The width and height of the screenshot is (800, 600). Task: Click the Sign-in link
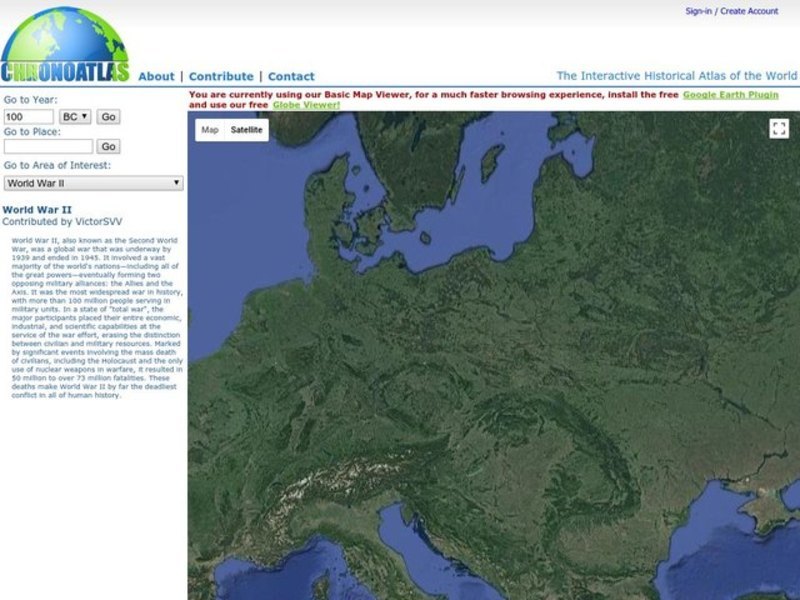click(700, 11)
